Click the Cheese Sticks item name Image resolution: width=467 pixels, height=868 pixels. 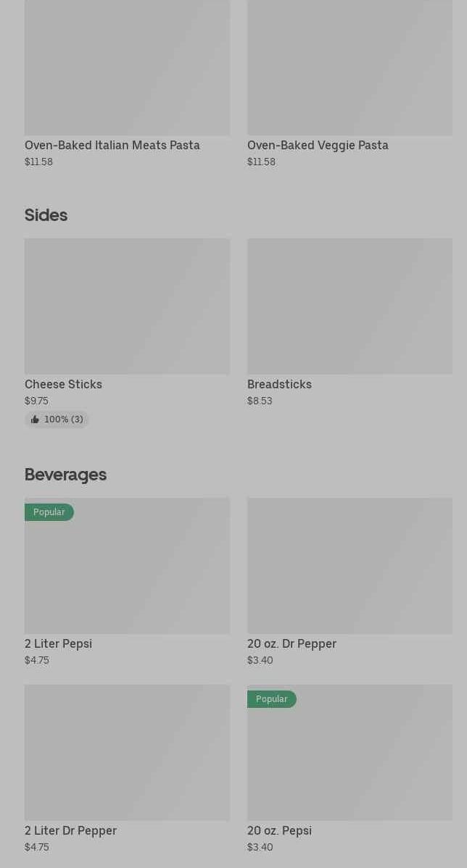click(x=63, y=384)
